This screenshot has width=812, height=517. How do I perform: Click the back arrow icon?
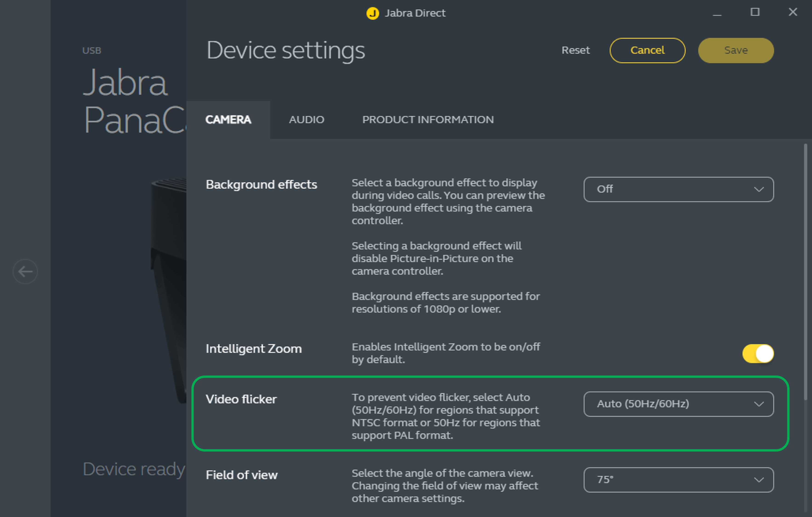coord(25,271)
